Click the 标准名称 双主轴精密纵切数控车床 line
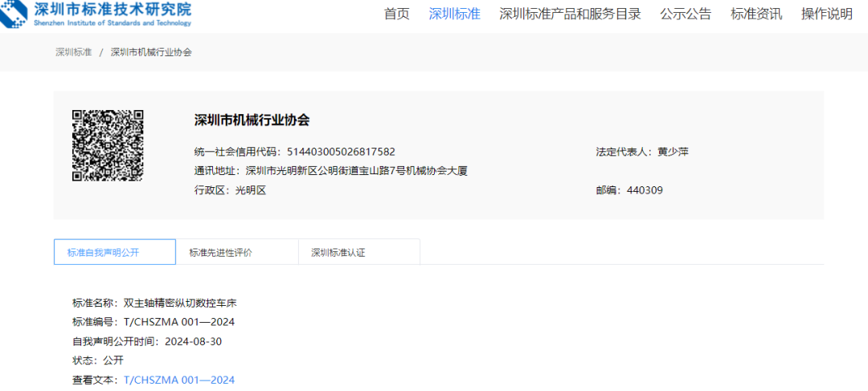The height and width of the screenshot is (391, 868). coord(154,303)
